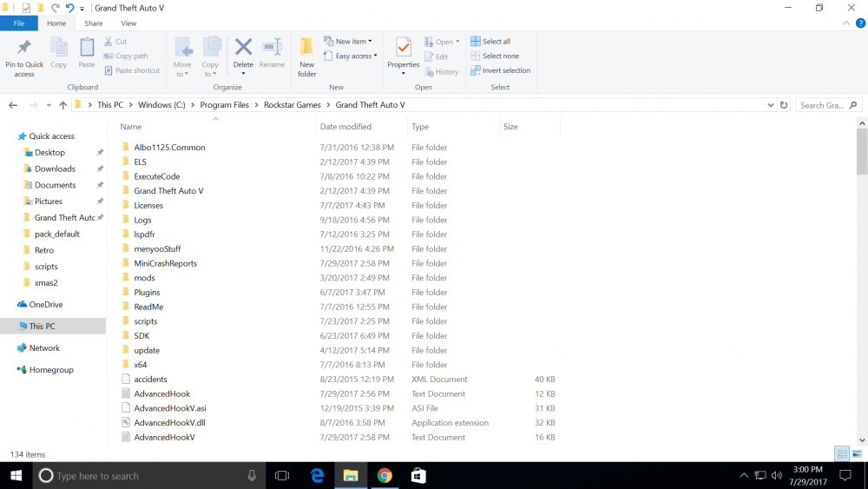Expand the Delete button dropdown arrow
This screenshot has height=489, width=868.
[243, 73]
